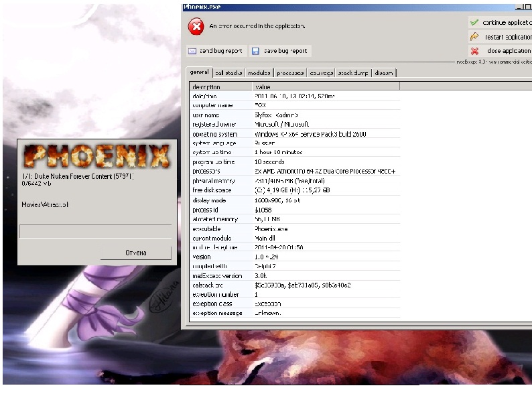
Task: Click Отмена button in Phoenix download dialog
Action: (136, 253)
